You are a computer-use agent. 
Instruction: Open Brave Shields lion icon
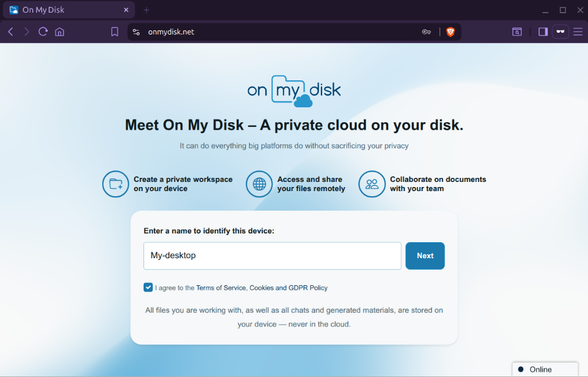pyautogui.click(x=450, y=32)
